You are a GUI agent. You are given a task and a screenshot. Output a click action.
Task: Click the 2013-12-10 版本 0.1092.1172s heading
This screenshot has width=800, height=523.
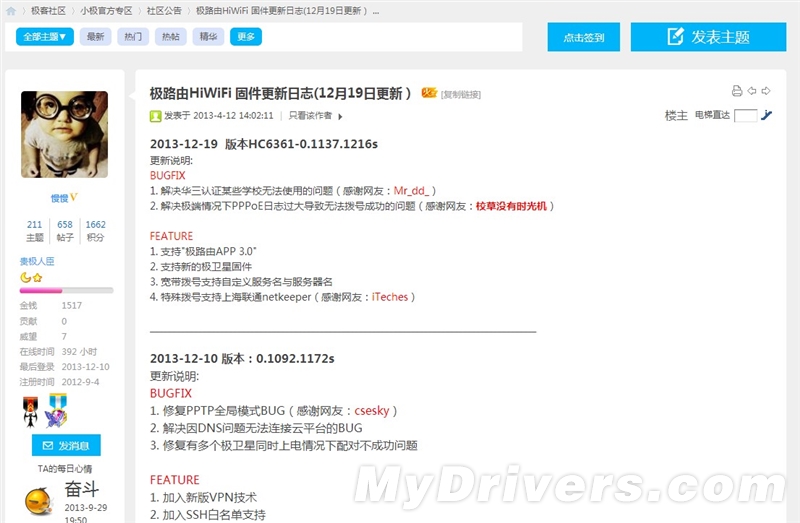point(242,359)
